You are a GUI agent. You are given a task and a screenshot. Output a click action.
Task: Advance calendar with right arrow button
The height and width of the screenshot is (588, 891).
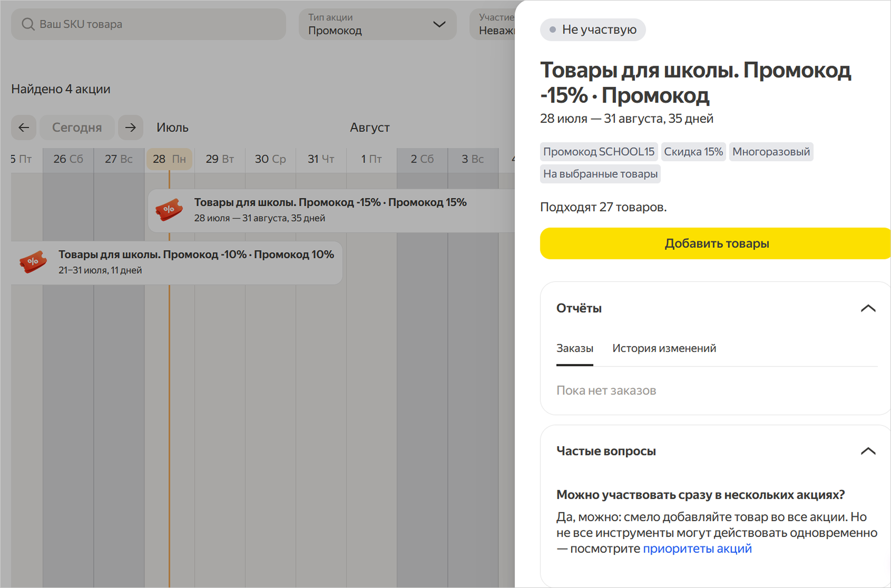130,128
